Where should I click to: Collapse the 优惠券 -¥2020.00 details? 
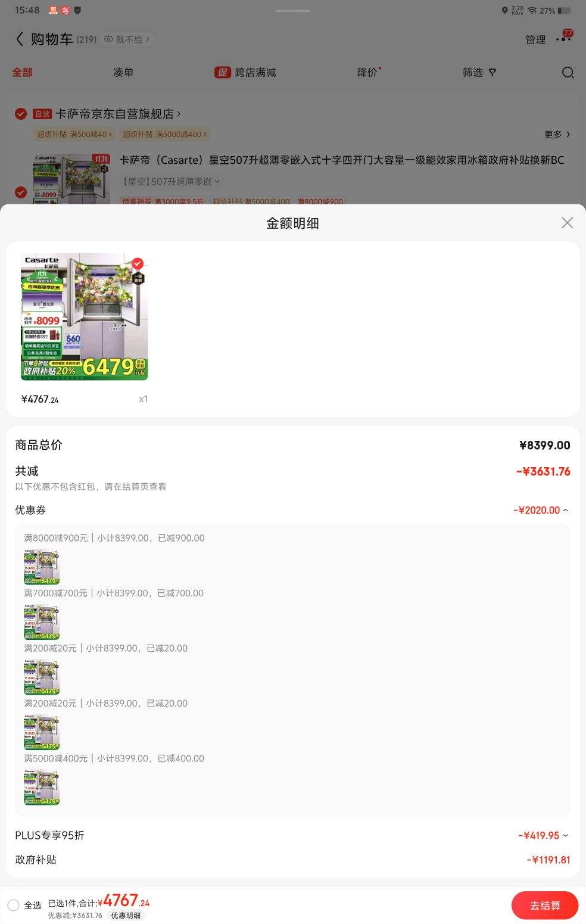541,511
